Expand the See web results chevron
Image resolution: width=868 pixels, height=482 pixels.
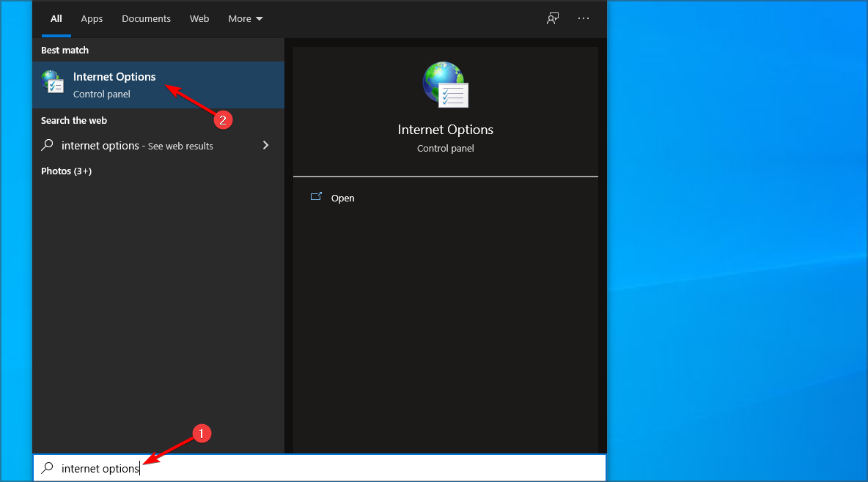point(265,145)
